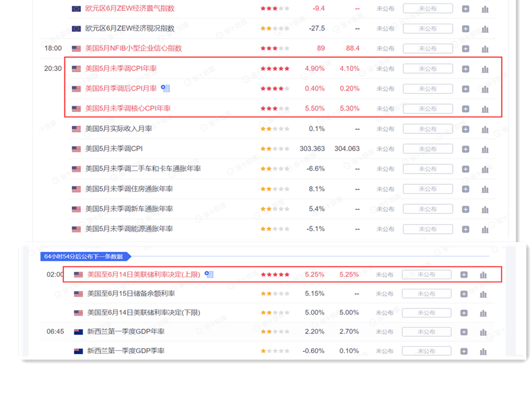The image size is (532, 399).
Task: Open chart icon for 美国5月未季调CPI年率 row
Action: click(485, 69)
